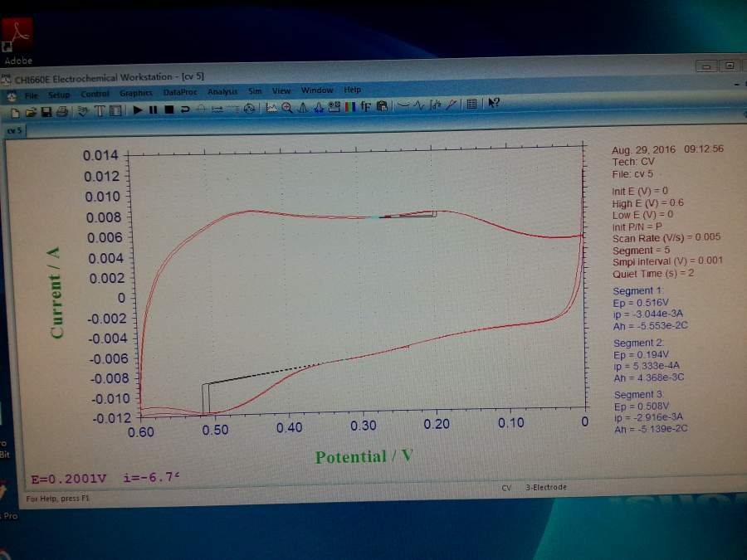Open the Adobe desktop shortcut
The image size is (747, 560).
click(x=18, y=41)
